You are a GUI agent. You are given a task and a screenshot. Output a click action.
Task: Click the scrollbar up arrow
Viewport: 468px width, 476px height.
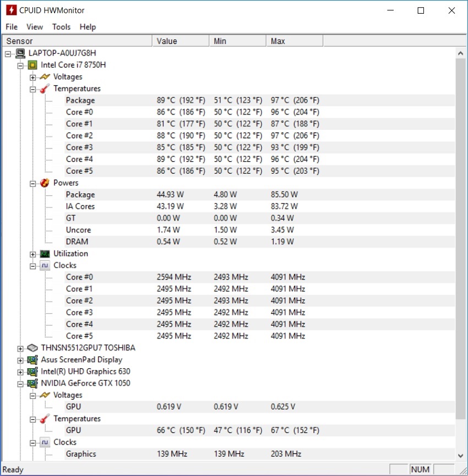coord(460,53)
